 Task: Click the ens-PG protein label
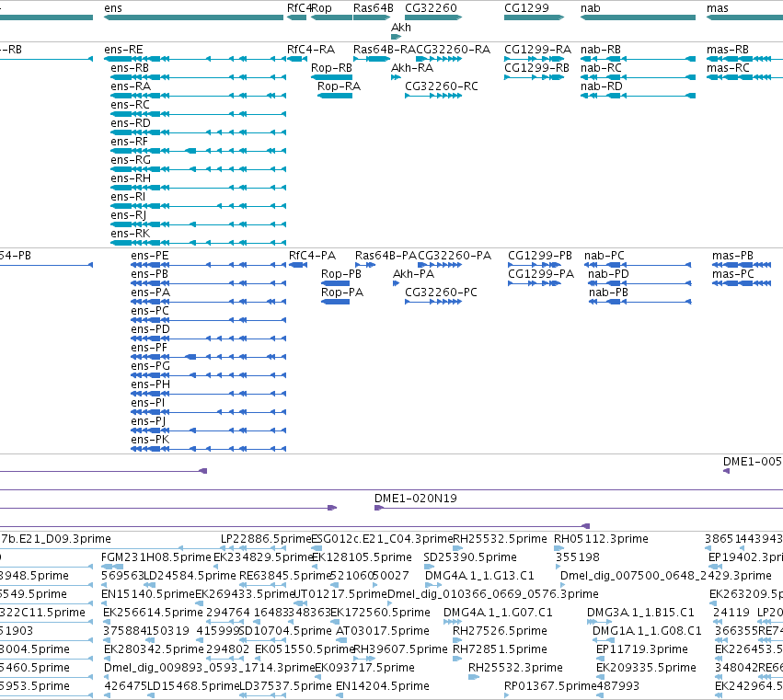pyautogui.click(x=150, y=366)
